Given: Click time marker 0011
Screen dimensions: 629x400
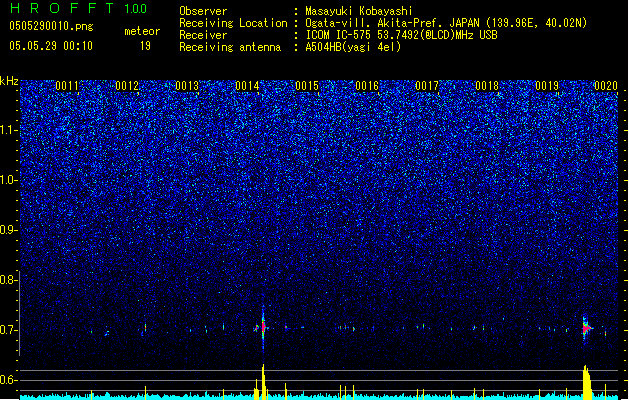Looking at the screenshot, I should tap(67, 86).
